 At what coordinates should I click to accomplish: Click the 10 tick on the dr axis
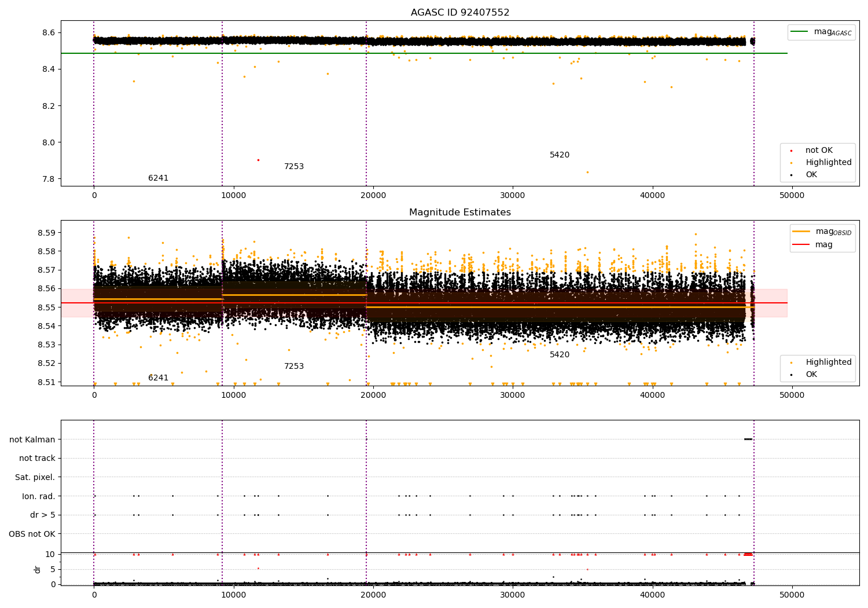(x=50, y=554)
